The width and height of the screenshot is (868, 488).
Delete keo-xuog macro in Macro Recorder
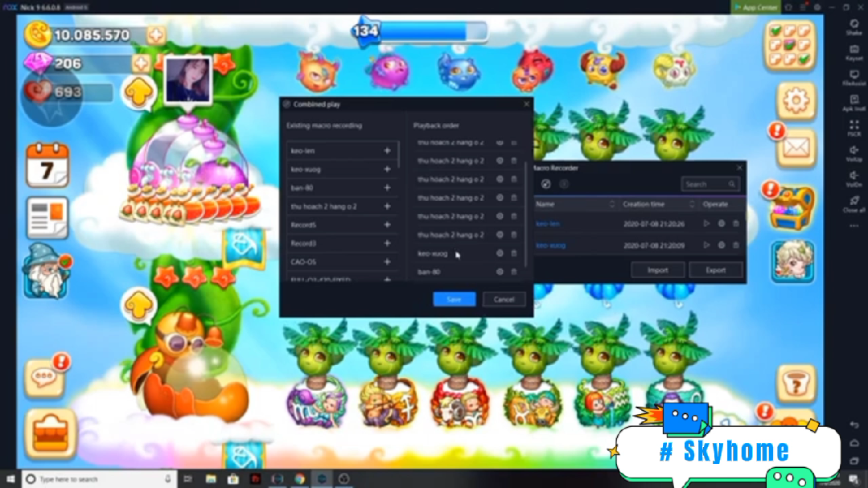tap(735, 245)
